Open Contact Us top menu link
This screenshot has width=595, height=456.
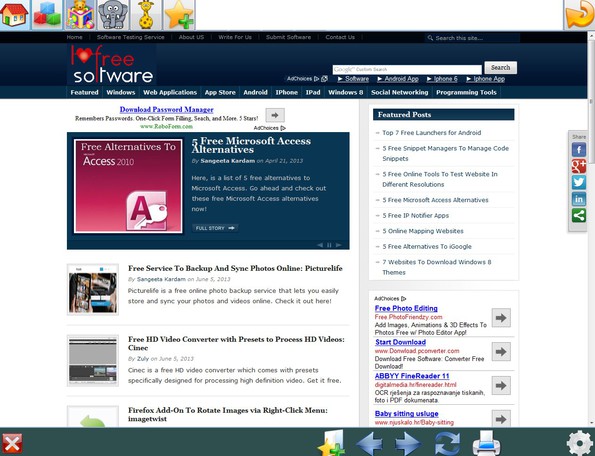coord(340,37)
